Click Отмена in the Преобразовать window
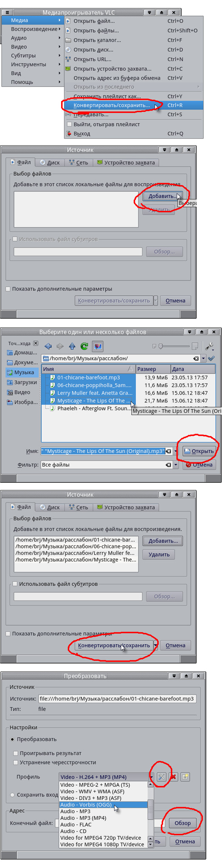 pos(185,841)
